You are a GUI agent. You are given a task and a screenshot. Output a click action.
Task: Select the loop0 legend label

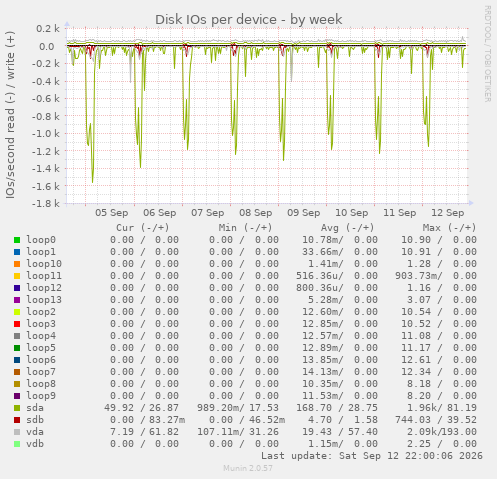[41, 240]
